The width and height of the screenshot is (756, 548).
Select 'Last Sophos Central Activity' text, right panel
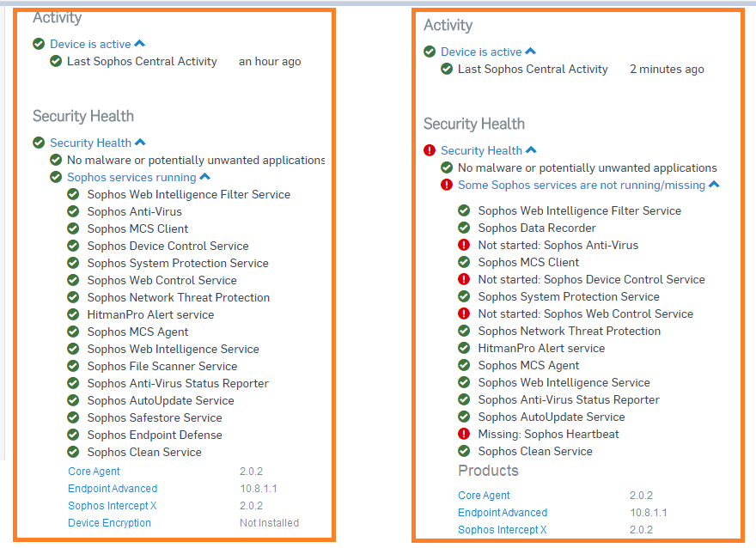pos(533,69)
